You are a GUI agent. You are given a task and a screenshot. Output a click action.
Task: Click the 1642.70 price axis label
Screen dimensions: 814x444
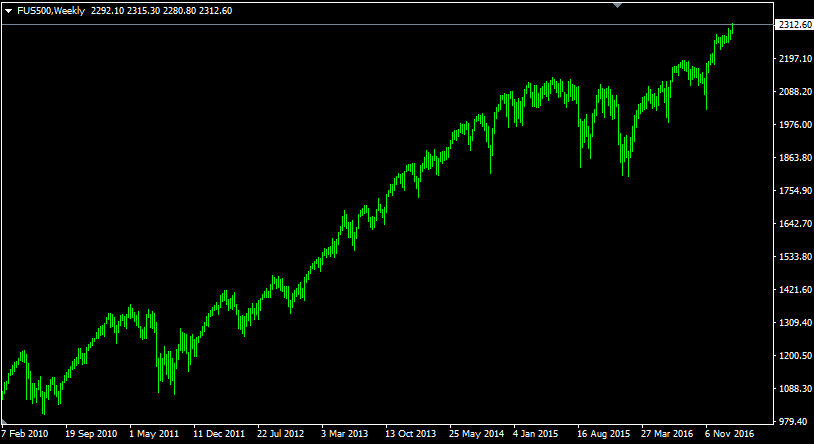click(795, 223)
